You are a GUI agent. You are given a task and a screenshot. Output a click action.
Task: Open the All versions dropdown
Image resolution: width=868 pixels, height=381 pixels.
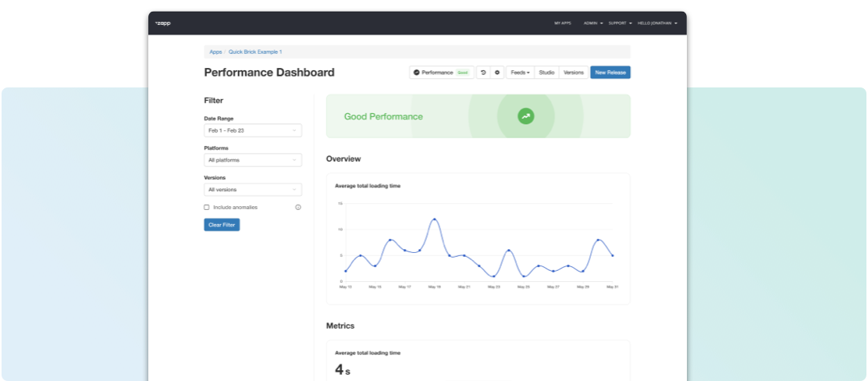(x=252, y=190)
